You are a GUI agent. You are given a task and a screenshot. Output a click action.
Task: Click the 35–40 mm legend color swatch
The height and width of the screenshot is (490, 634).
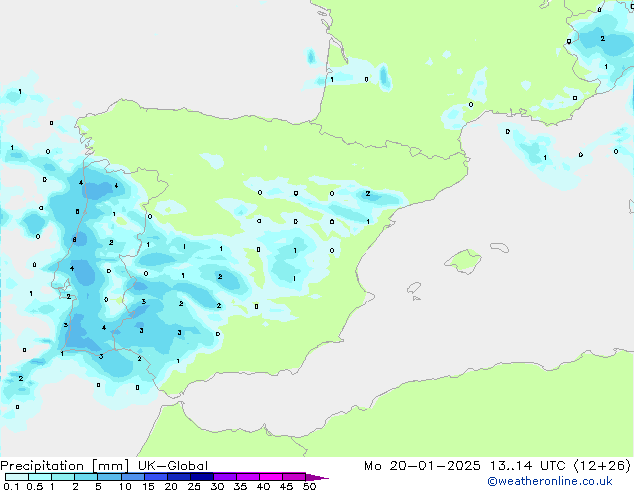pyautogui.click(x=247, y=477)
